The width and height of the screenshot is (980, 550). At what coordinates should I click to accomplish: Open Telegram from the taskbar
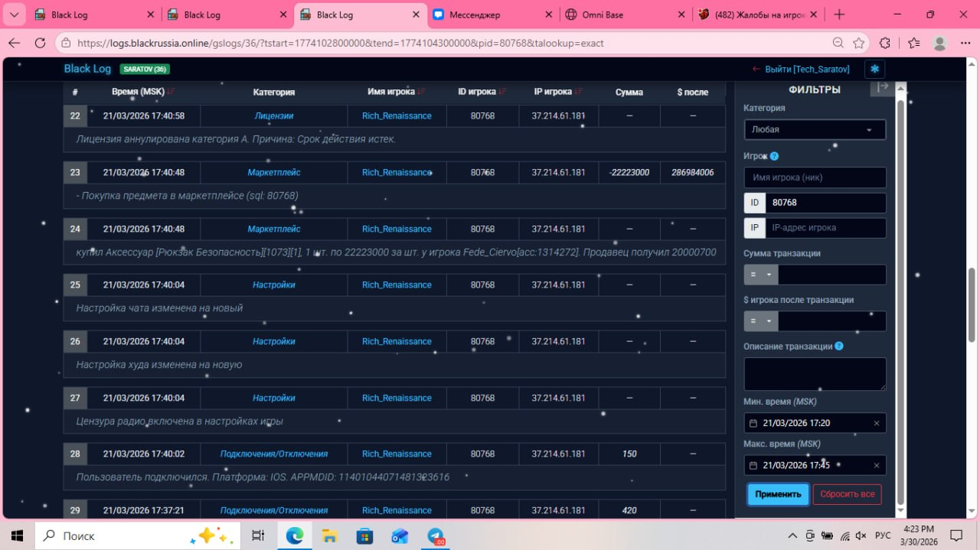pyautogui.click(x=436, y=535)
